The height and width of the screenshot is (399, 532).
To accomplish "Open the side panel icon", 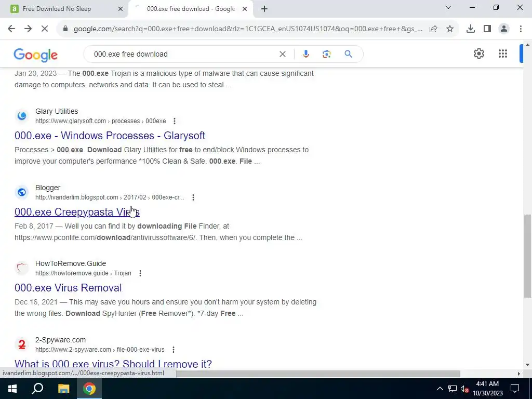I will (x=487, y=29).
